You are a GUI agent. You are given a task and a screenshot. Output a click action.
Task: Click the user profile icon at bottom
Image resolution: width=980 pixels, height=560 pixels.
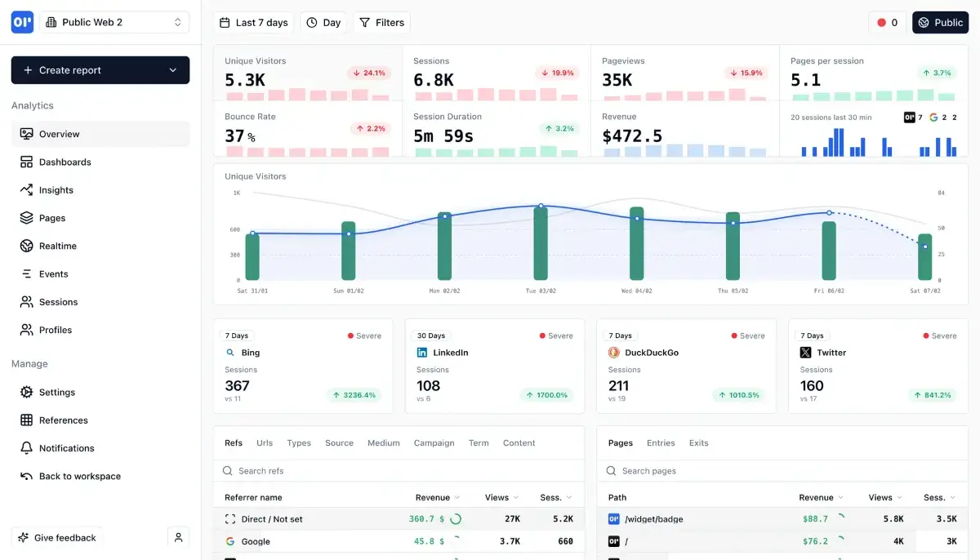coord(178,537)
